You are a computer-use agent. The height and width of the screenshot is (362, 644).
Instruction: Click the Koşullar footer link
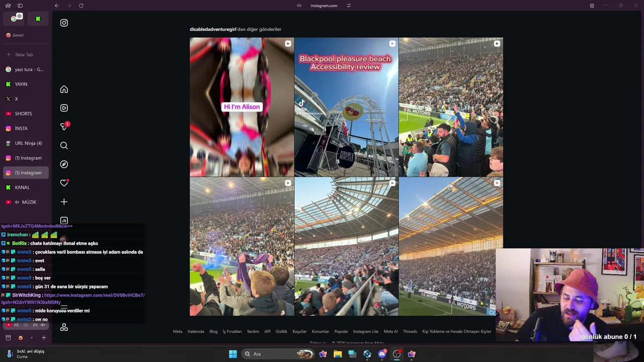299,331
